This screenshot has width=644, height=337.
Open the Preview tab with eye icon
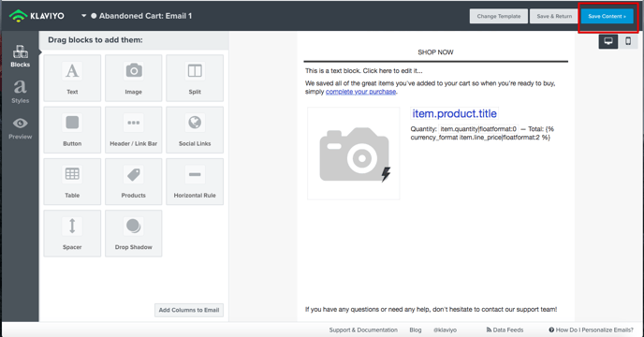click(21, 128)
